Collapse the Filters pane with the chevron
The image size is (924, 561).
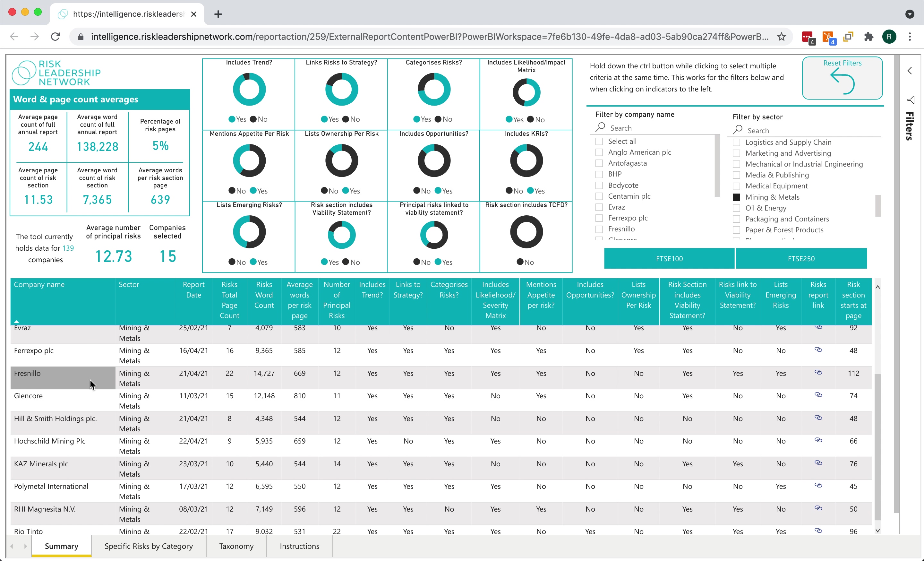910,71
